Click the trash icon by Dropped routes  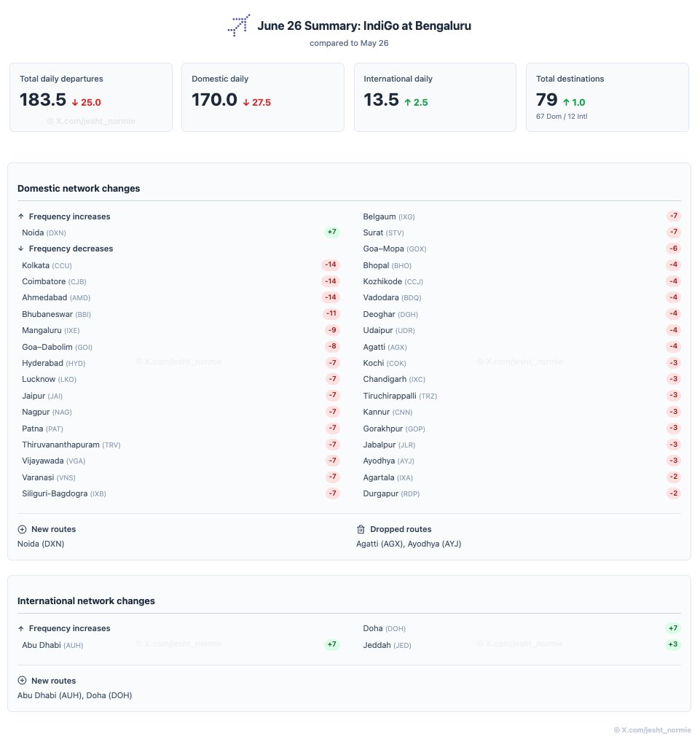[361, 529]
